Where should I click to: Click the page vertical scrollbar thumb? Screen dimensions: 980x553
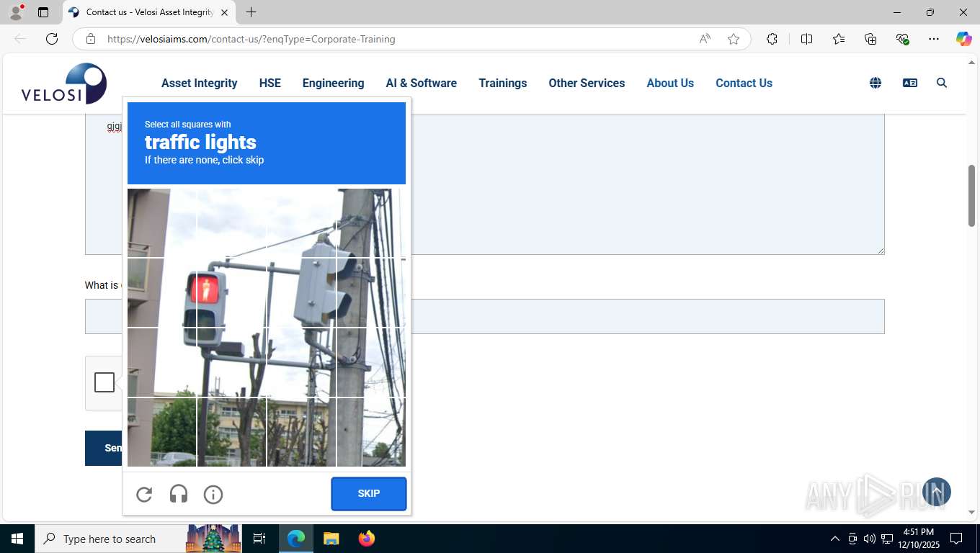[x=971, y=196]
